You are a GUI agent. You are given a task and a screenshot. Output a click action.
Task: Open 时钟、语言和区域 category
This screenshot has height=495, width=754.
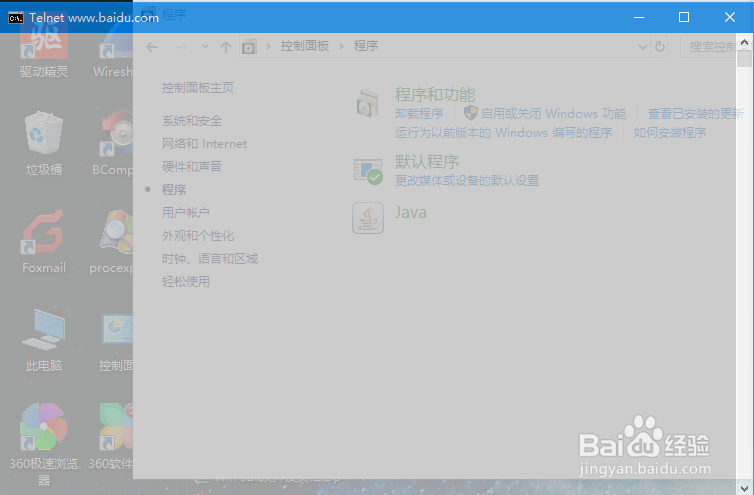(210, 259)
